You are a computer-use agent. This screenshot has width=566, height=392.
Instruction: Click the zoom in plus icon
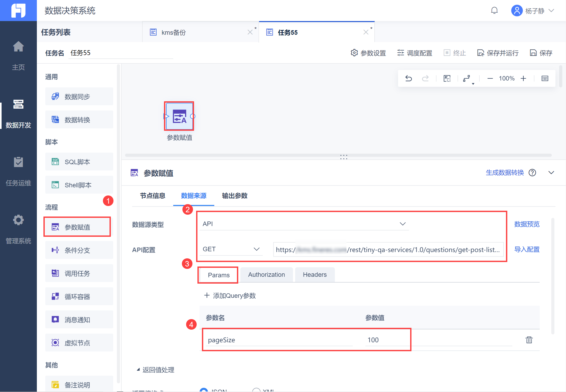pyautogui.click(x=523, y=78)
